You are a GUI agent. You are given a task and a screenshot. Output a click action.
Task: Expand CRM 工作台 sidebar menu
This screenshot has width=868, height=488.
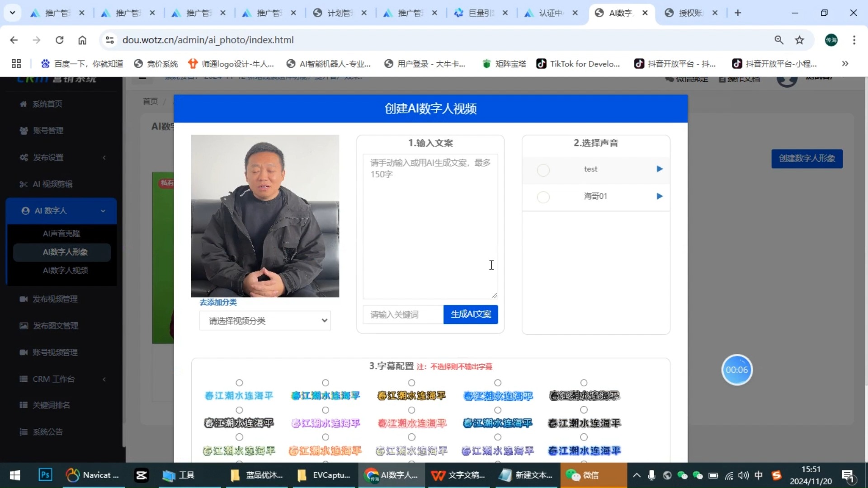tap(62, 379)
